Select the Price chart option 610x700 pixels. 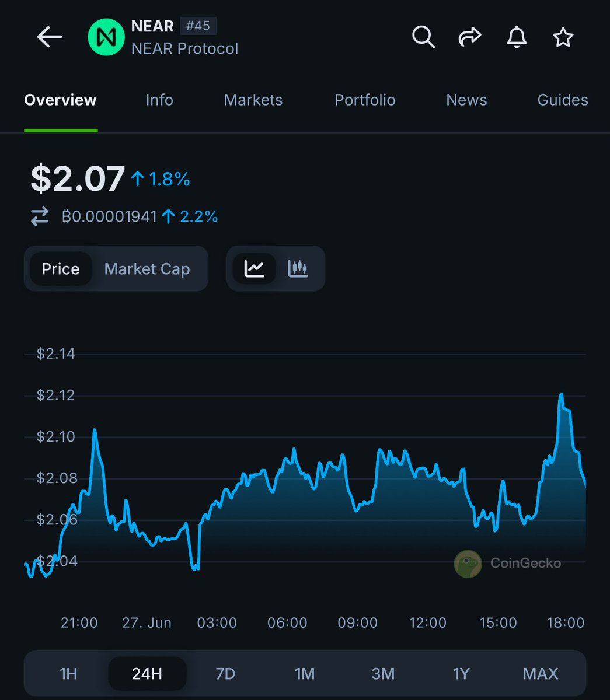(61, 269)
